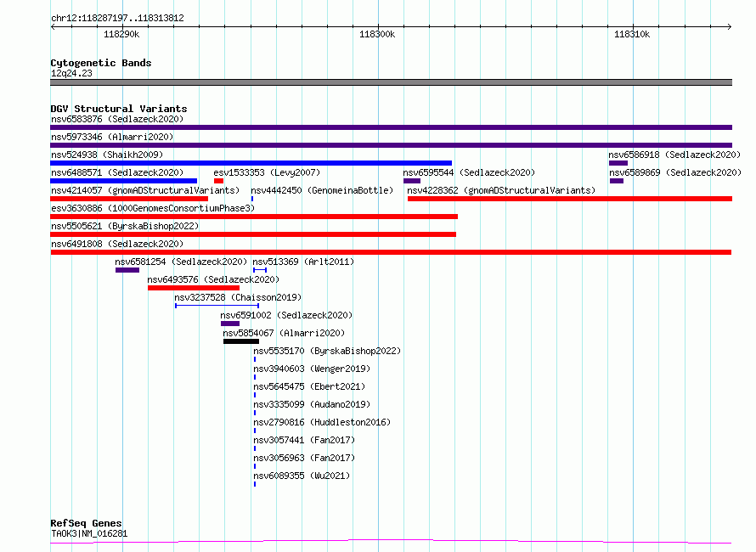
Task: Open nsv6591002 (Sedlazeck2020) label
Action: (x=286, y=315)
